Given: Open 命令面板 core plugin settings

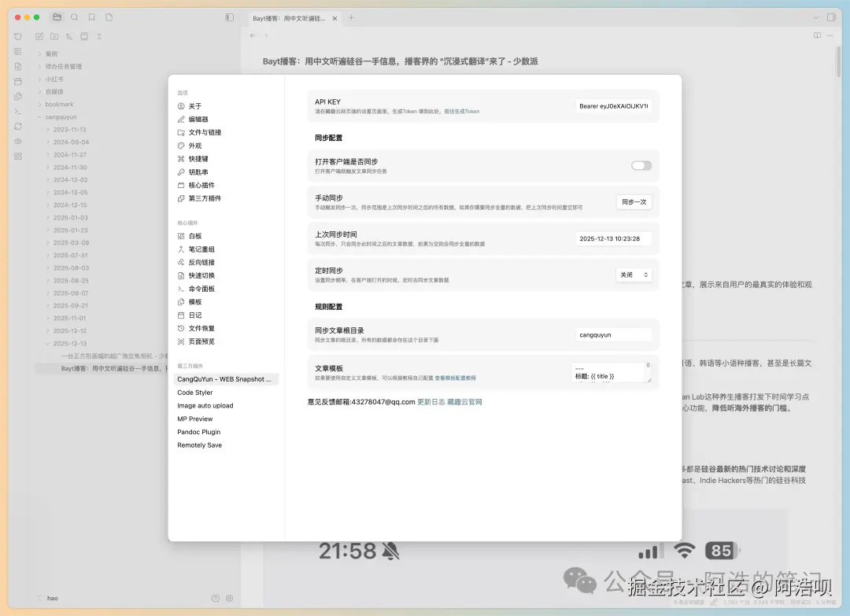Looking at the screenshot, I should 201,289.
